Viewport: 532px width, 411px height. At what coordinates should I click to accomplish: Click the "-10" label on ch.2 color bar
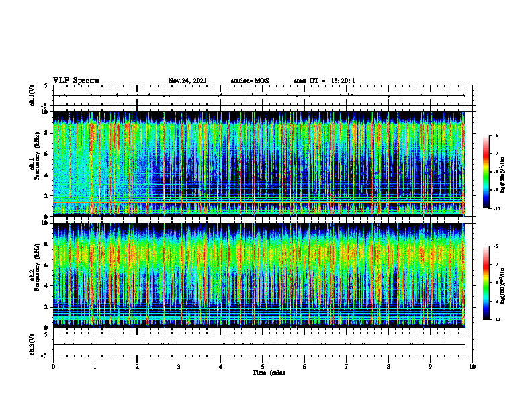[496, 320]
